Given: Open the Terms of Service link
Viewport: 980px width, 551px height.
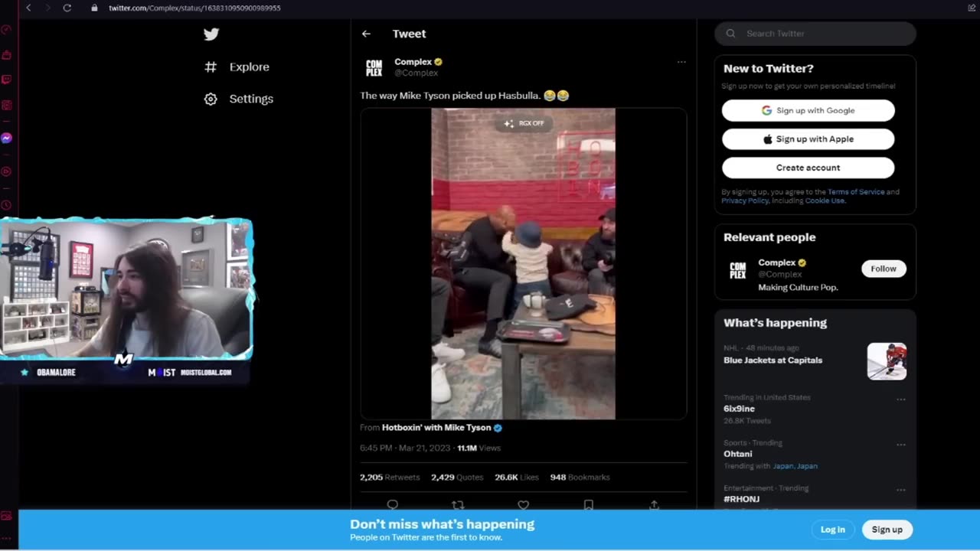Looking at the screenshot, I should click(x=856, y=192).
